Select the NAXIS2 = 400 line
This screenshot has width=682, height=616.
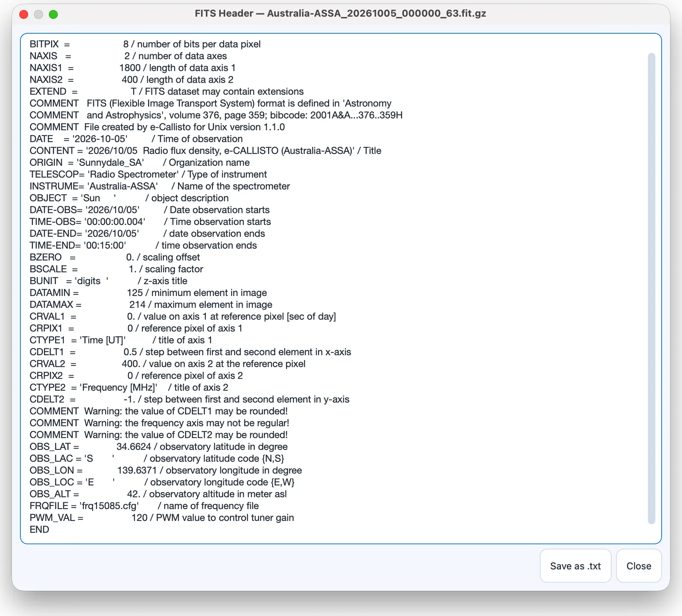pyautogui.click(x=131, y=80)
